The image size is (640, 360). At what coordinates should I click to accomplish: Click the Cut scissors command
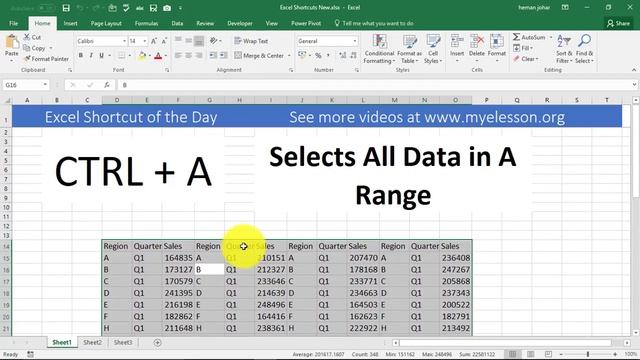[32, 37]
